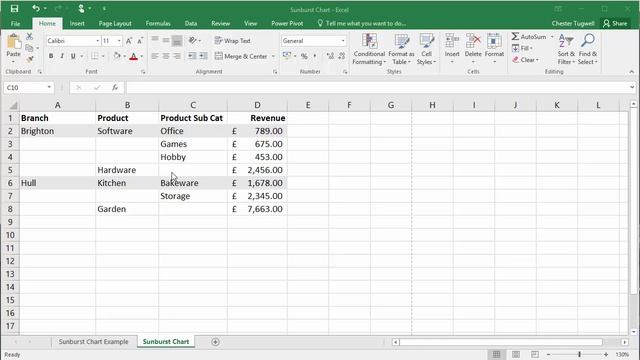This screenshot has width=640, height=360.
Task: Toggle Italic formatting
Action: (x=62, y=56)
